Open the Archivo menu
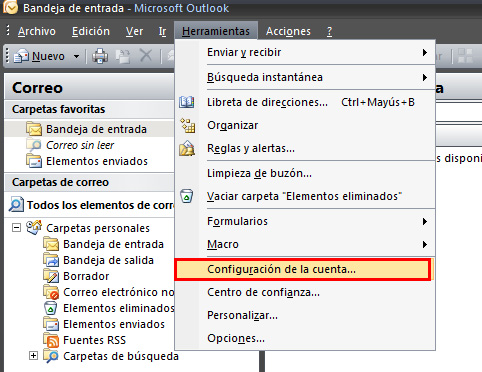 click(37, 31)
